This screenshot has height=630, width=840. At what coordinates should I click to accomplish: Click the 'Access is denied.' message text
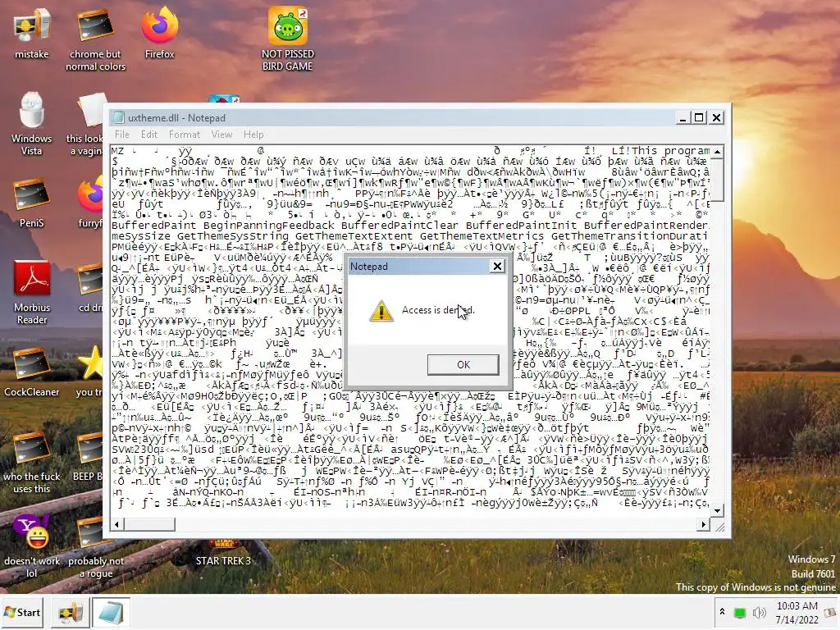[438, 310]
